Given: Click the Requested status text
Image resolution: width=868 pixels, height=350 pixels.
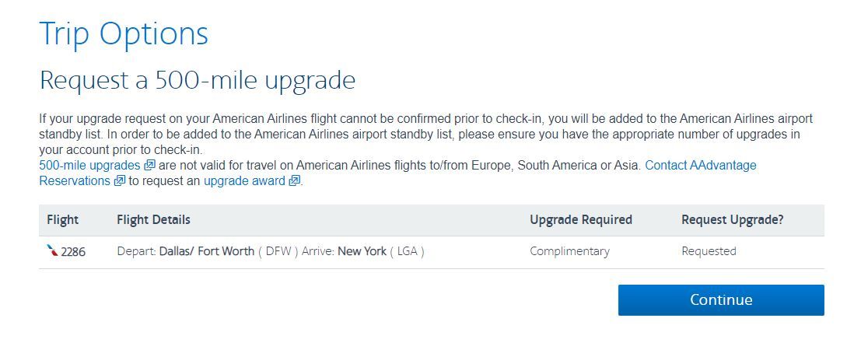Looking at the screenshot, I should coord(709,251).
